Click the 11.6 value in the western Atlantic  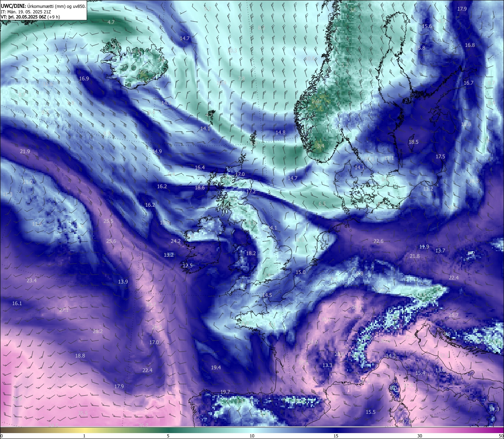coord(37,224)
